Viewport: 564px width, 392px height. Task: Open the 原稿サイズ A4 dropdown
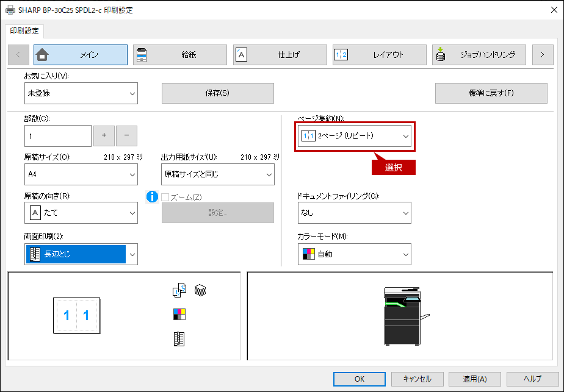[81, 174]
